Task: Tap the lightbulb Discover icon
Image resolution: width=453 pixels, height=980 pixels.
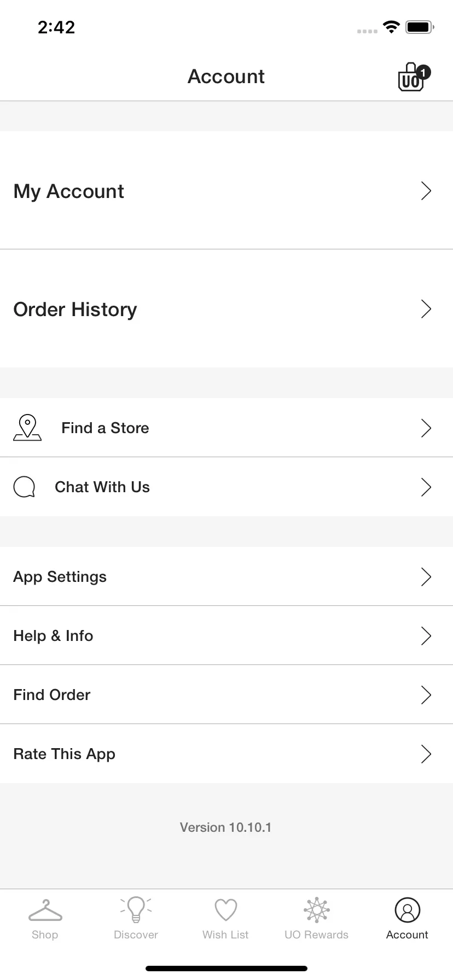Action: coord(136,909)
